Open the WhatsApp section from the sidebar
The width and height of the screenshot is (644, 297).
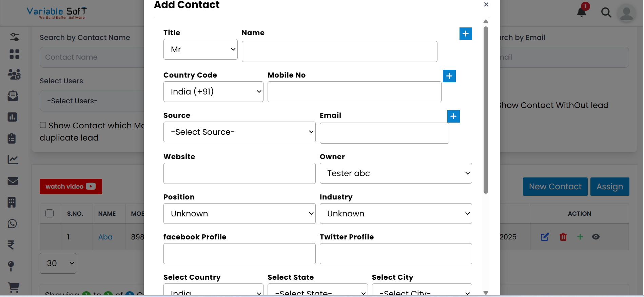[12, 224]
